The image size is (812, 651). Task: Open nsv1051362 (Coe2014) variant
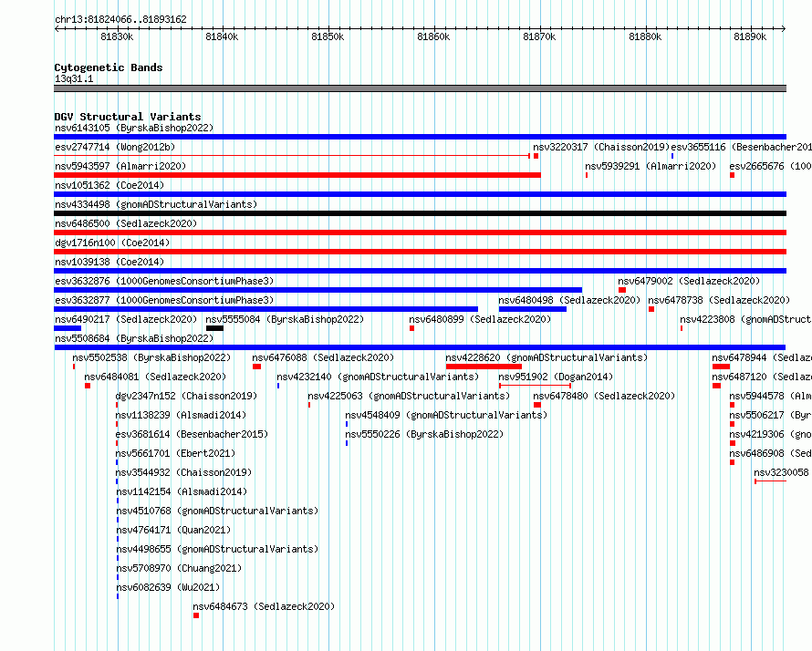109,185
